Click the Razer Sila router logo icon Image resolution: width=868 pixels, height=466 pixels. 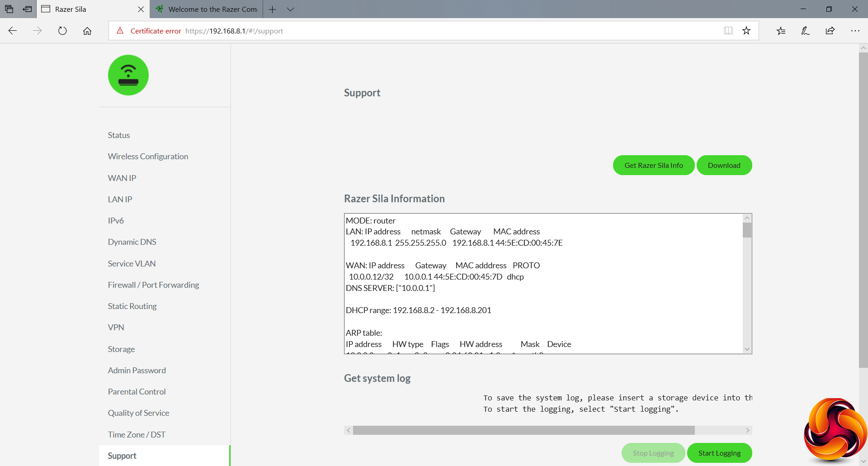point(128,75)
